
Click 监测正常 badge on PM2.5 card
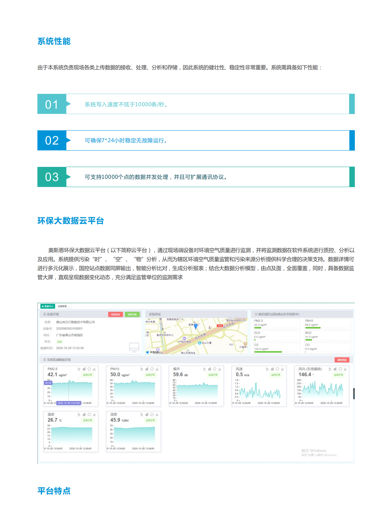pyautogui.click(x=87, y=375)
